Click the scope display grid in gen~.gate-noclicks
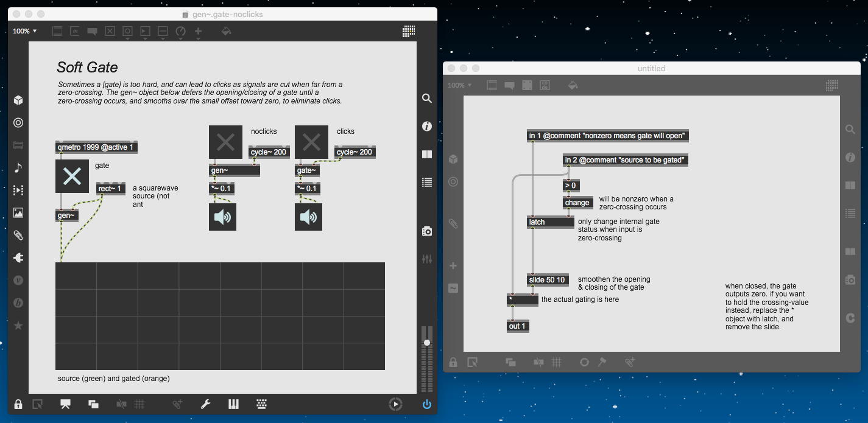 (220, 316)
